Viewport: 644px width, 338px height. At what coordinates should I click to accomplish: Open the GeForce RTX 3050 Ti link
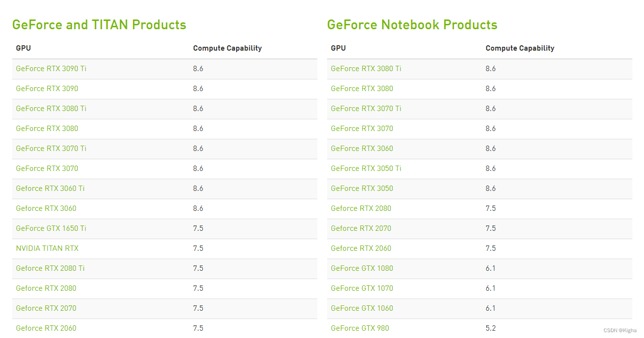pyautogui.click(x=366, y=169)
